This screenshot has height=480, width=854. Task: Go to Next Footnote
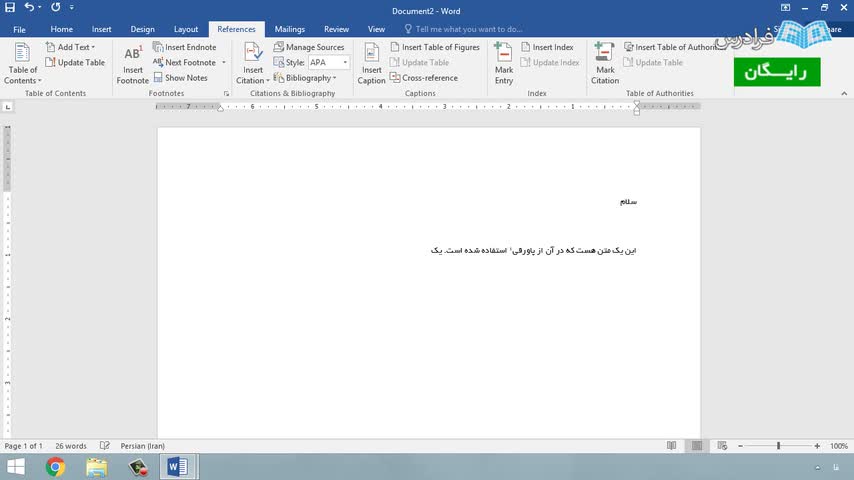[185, 63]
